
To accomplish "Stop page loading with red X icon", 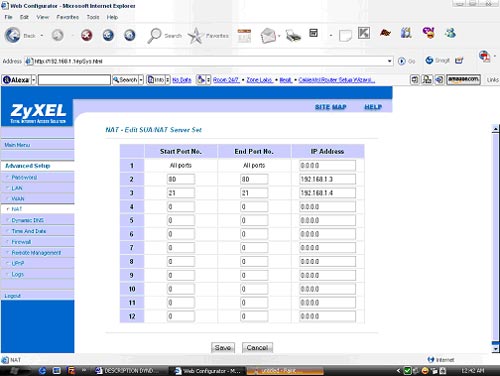I will 87,35.
